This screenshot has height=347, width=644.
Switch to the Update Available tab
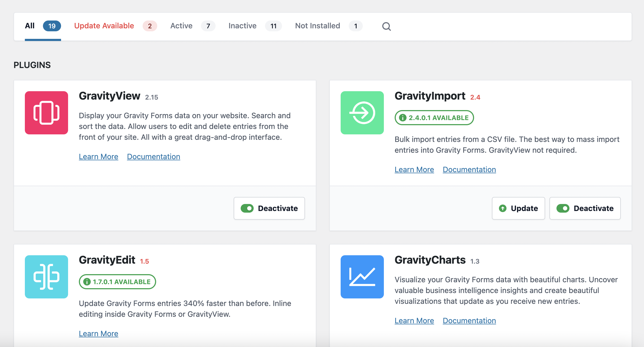click(x=104, y=26)
